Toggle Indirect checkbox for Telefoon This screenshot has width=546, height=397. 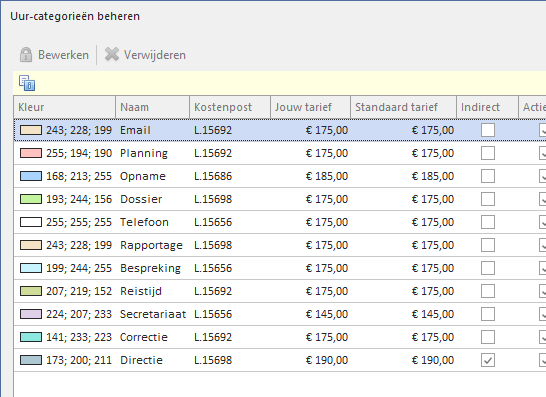coord(488,222)
